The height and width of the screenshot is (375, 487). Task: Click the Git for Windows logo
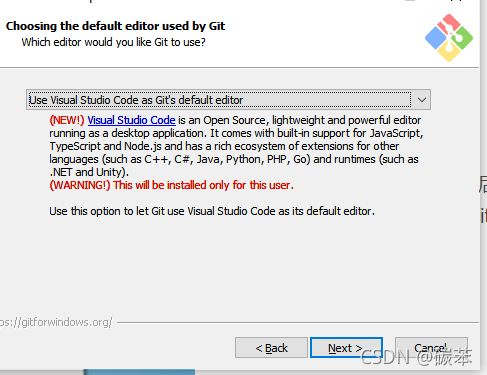coord(449,38)
